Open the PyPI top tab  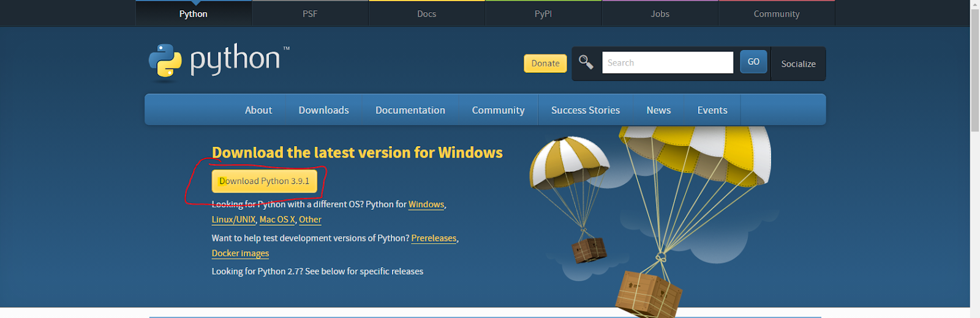543,13
